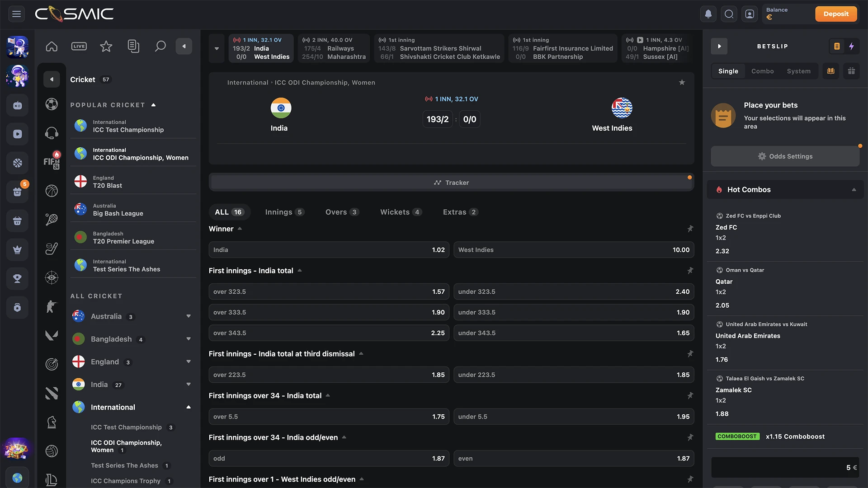Expand India cricket leagues
This screenshot has height=488, width=868.
coord(189,385)
